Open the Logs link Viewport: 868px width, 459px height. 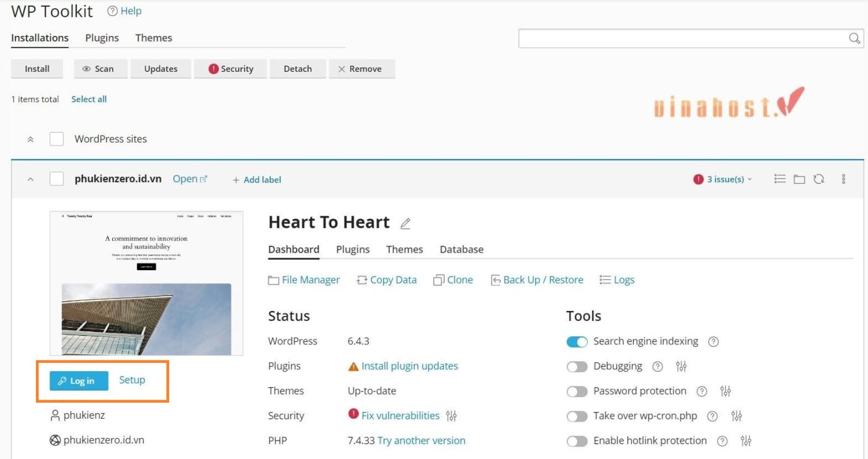[x=617, y=280]
